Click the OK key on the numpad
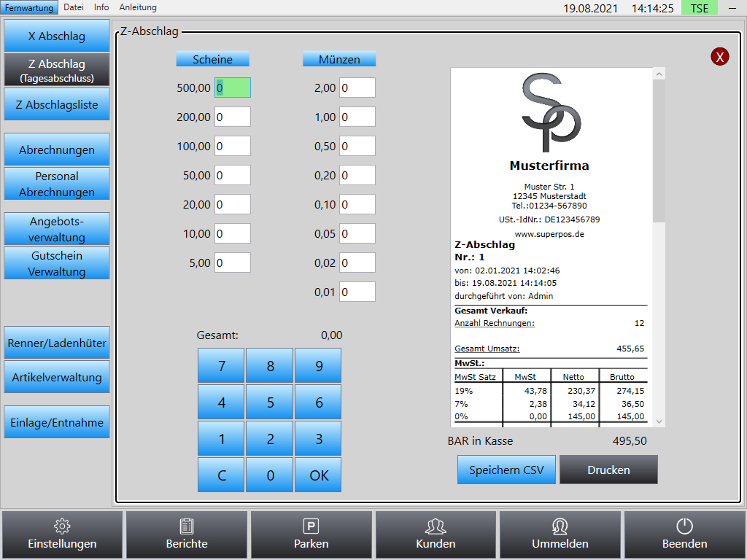This screenshot has height=560, width=747. 318,475
